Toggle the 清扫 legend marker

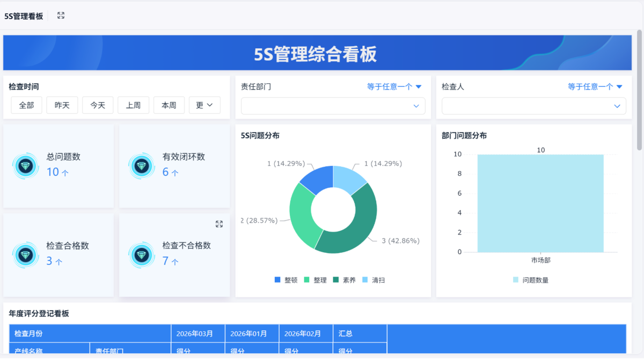[x=365, y=280]
